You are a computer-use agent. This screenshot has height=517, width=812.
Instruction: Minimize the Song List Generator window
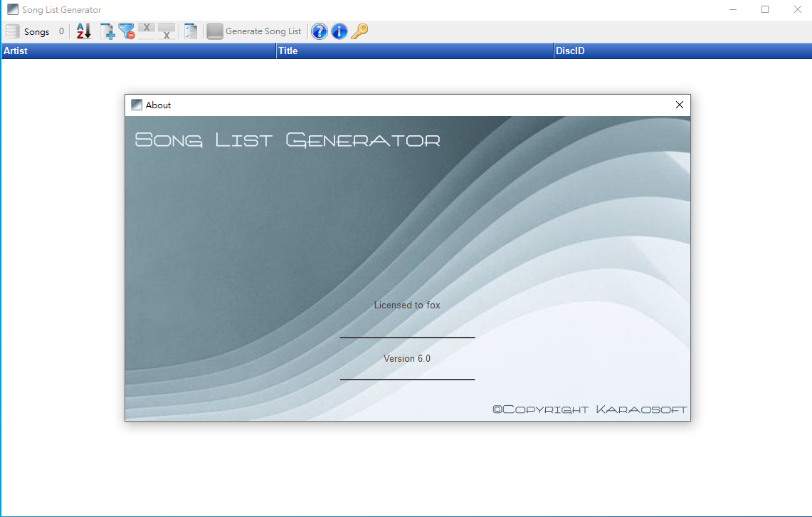[x=733, y=9]
